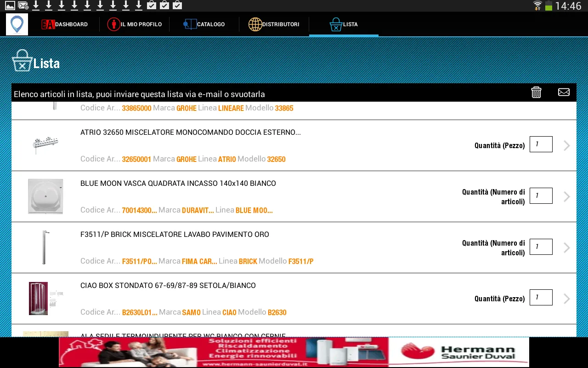Tap line LINEARE label
Viewport: 588px width, 368px height.
pyautogui.click(x=231, y=109)
